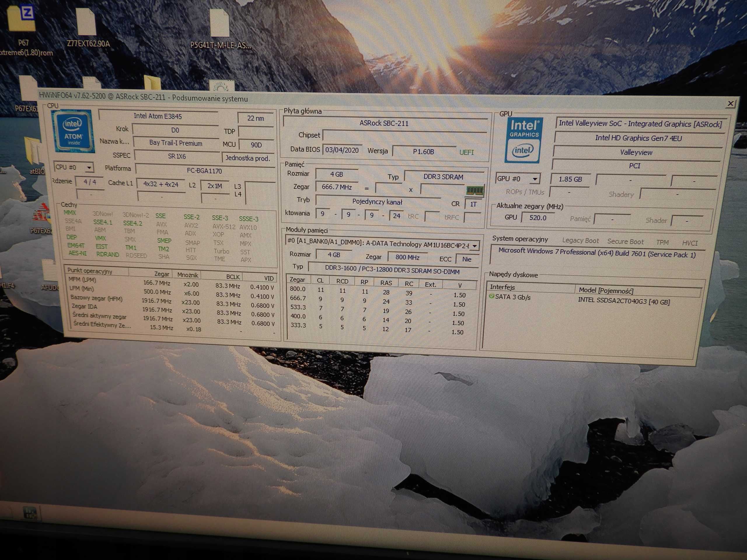Click the HVCI indicator
Screen dimensions: 747x560
click(x=690, y=243)
